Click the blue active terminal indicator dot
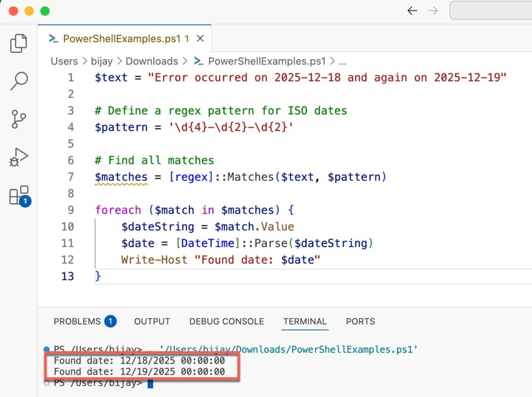532x397 pixels. click(x=48, y=349)
